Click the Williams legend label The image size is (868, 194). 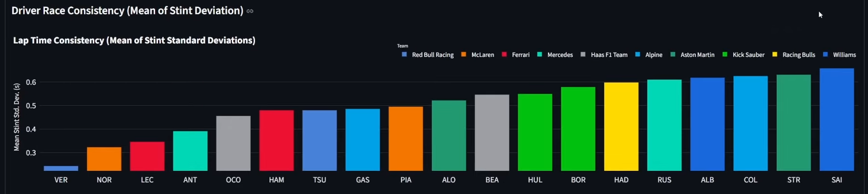pyautogui.click(x=844, y=55)
